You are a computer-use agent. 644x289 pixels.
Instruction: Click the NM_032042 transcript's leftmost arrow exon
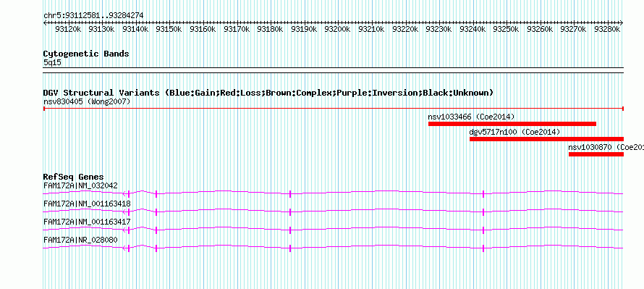127,193
